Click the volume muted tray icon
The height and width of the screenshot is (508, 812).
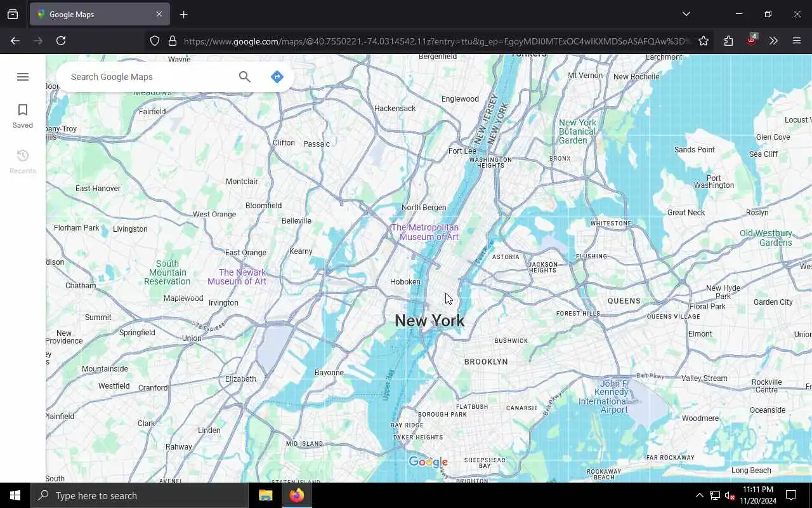pyautogui.click(x=730, y=495)
